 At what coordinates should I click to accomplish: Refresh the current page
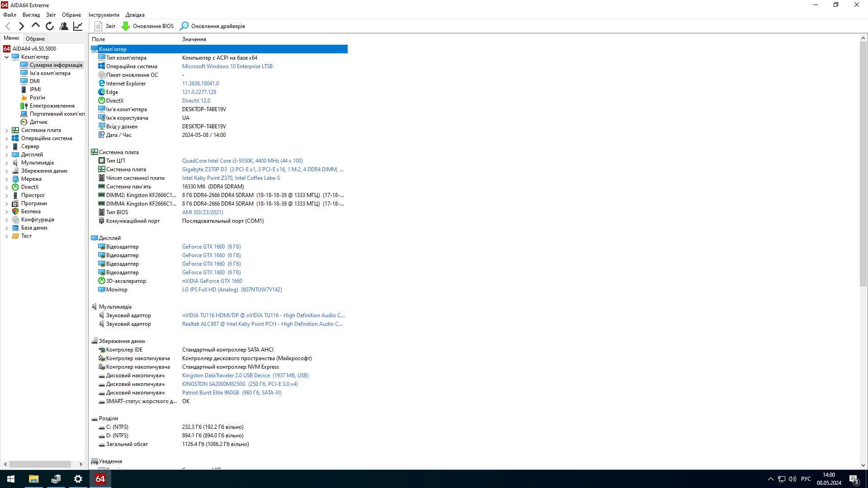tap(50, 26)
